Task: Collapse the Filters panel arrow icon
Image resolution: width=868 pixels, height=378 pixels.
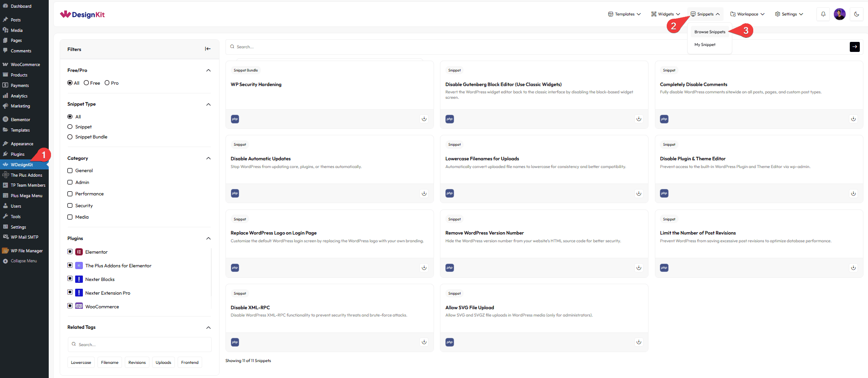Action: (x=208, y=49)
